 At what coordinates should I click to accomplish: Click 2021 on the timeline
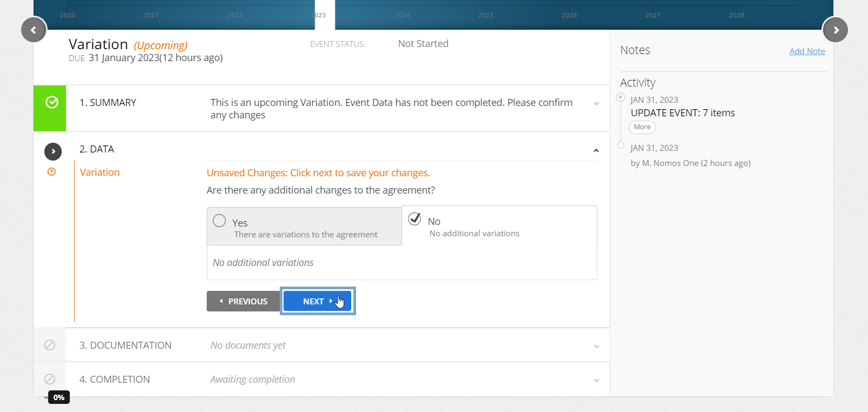151,15
